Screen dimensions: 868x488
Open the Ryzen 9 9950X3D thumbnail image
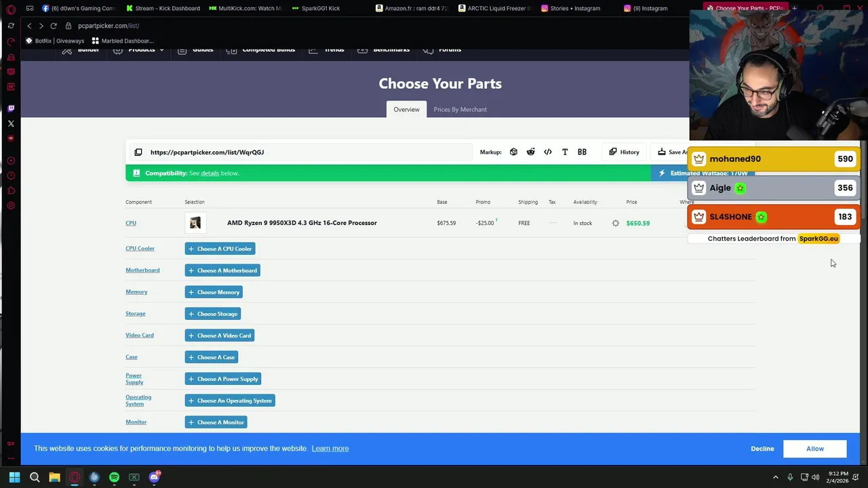pos(195,223)
